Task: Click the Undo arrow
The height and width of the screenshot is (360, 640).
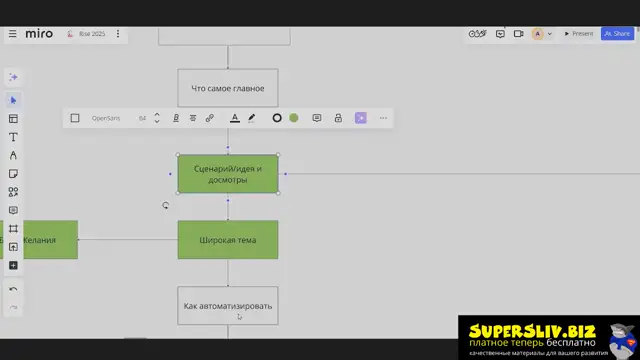Action: [13, 289]
